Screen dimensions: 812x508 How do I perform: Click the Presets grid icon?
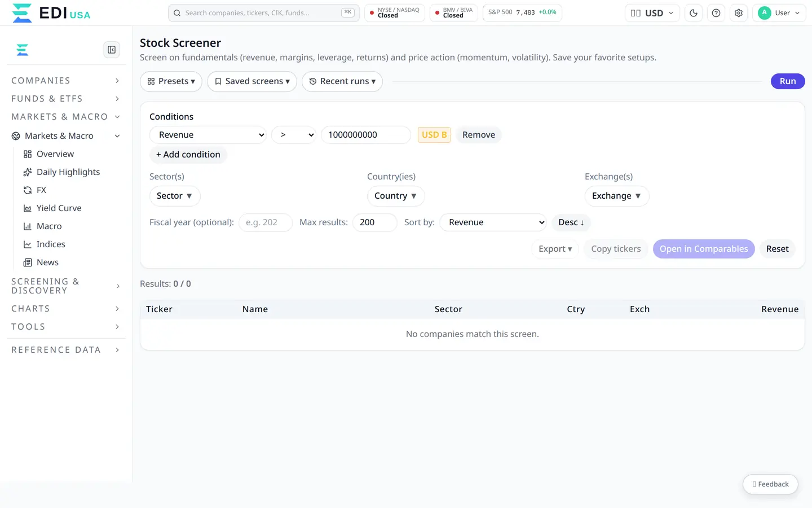(151, 81)
